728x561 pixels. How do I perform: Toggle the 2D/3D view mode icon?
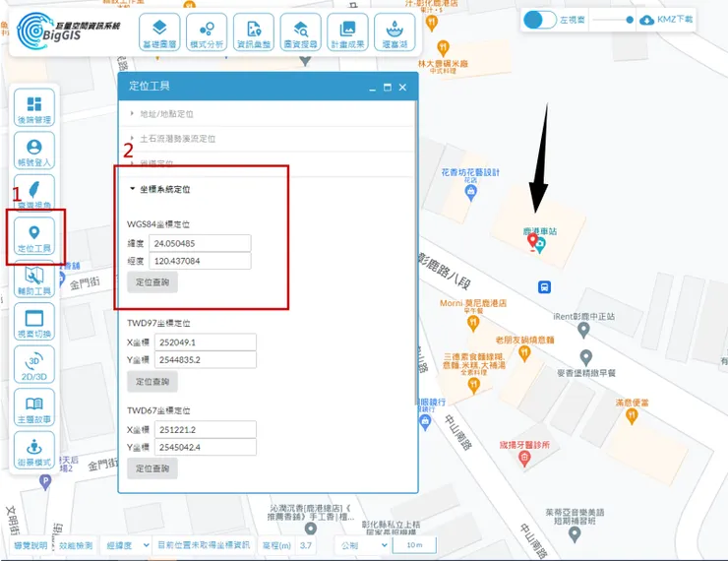click(x=34, y=364)
